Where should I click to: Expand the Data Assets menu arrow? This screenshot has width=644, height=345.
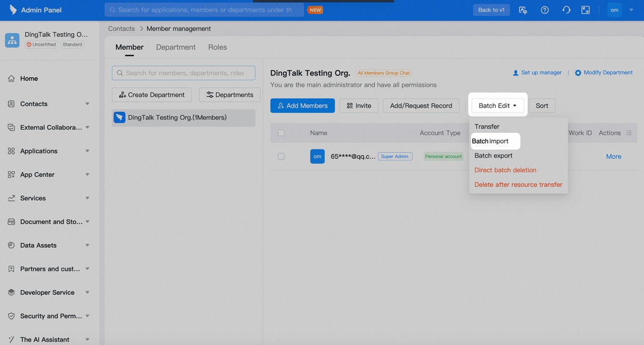[x=87, y=245]
